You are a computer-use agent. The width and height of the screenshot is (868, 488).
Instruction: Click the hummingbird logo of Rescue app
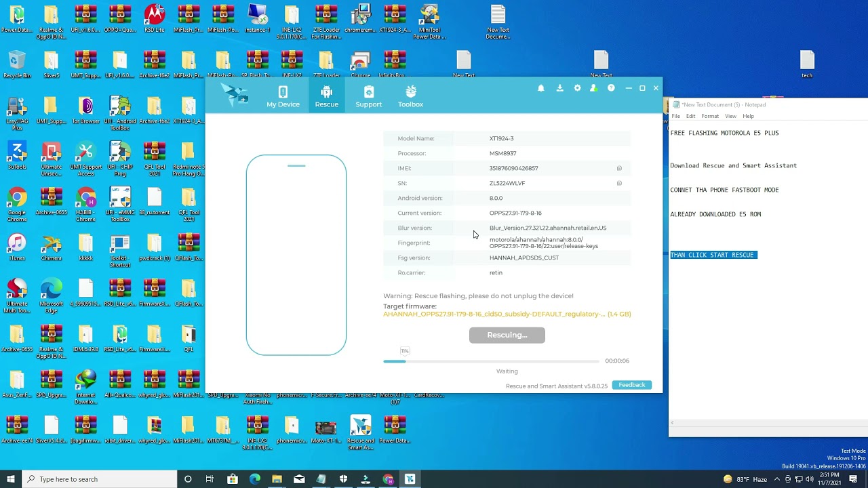coord(235,96)
